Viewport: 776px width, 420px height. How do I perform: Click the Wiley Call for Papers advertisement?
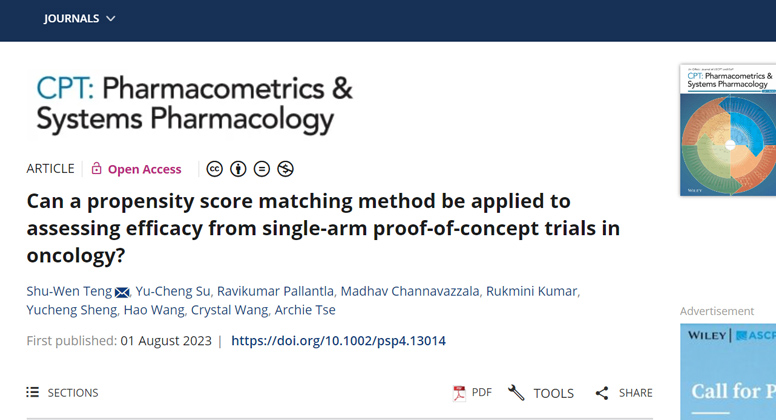[x=727, y=372]
